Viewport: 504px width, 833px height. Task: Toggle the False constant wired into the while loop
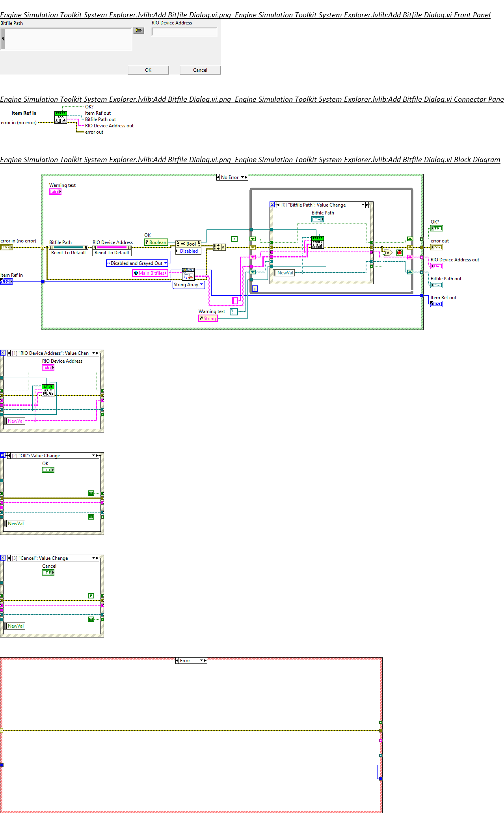234,239
